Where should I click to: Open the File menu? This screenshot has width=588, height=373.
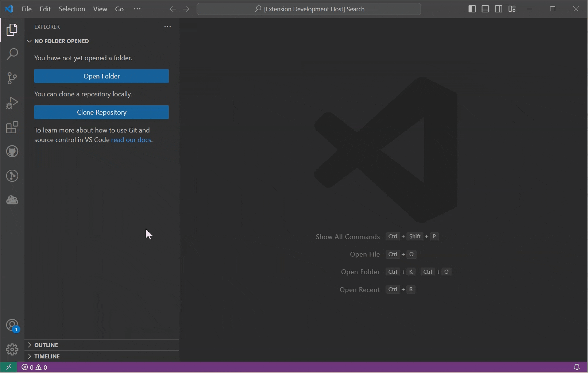[x=27, y=9]
